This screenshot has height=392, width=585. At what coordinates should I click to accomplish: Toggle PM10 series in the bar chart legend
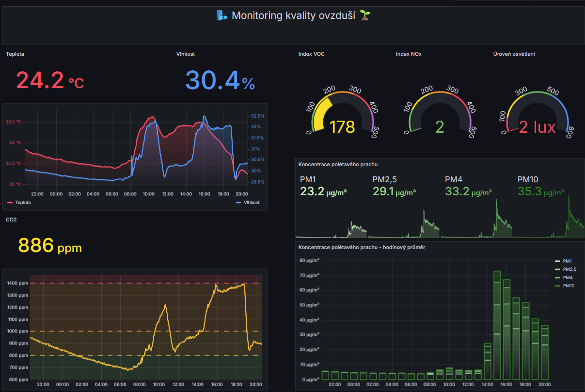[x=568, y=286]
